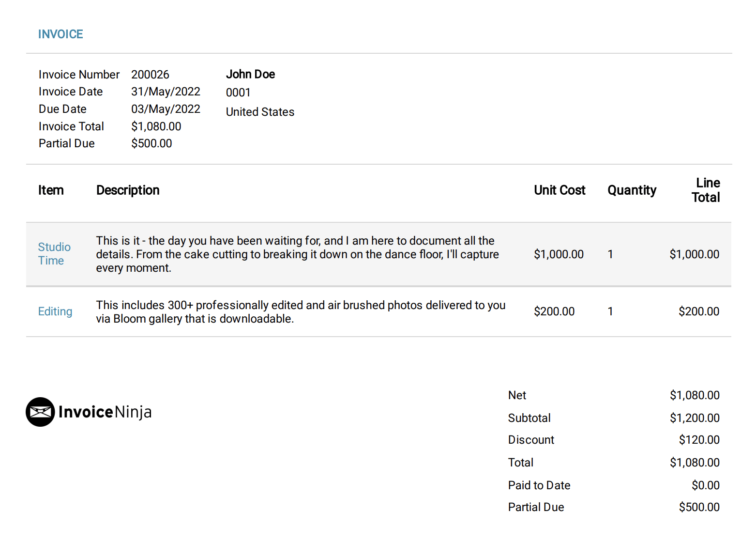Select the client name John Doe

pos(250,74)
